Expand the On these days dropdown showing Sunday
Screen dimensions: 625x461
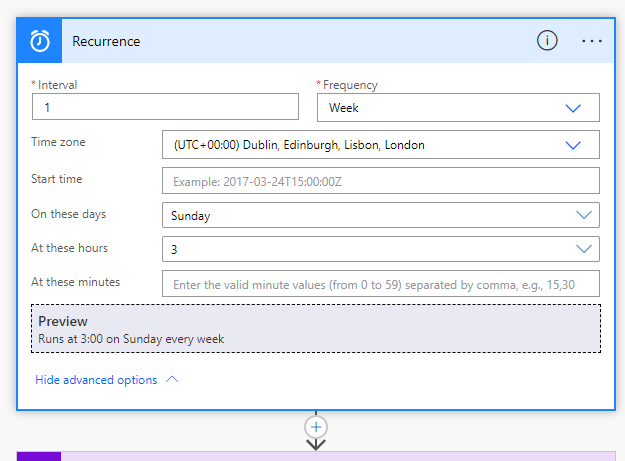coord(380,215)
